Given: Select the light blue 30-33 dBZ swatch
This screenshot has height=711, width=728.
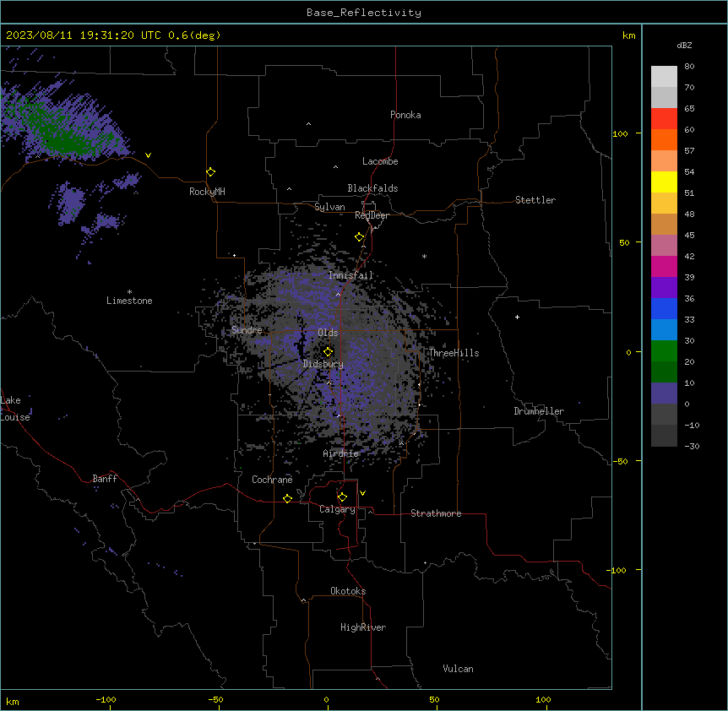Looking at the screenshot, I should pos(664,329).
